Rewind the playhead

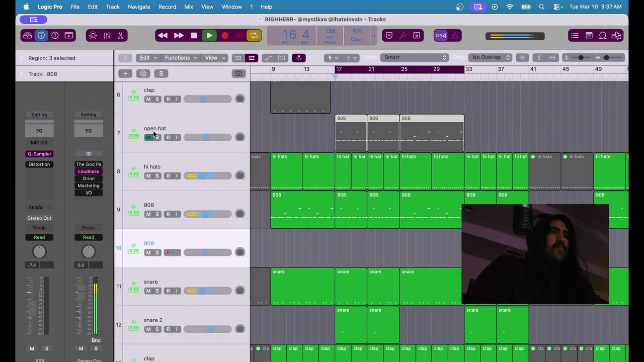coord(163,36)
